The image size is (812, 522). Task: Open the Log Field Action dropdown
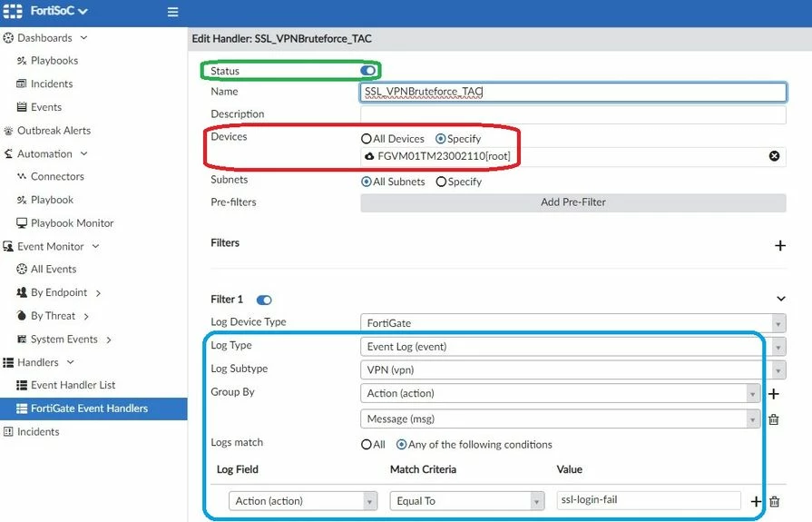tap(303, 501)
